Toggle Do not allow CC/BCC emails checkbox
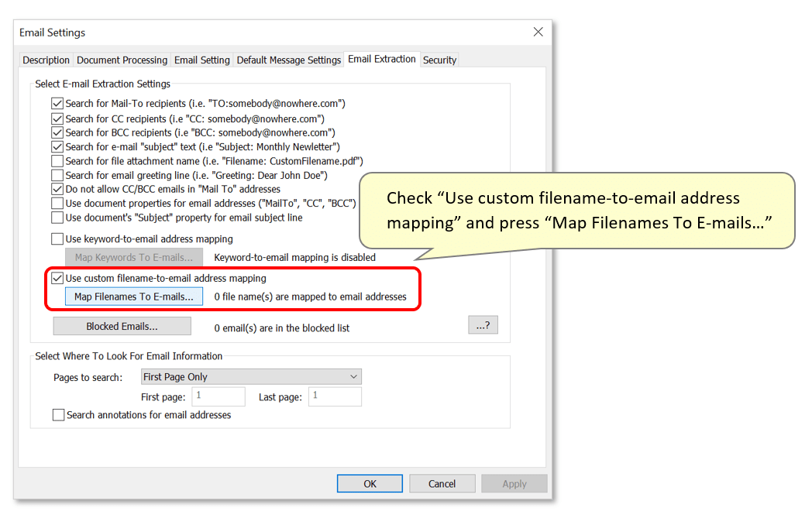 [57, 189]
